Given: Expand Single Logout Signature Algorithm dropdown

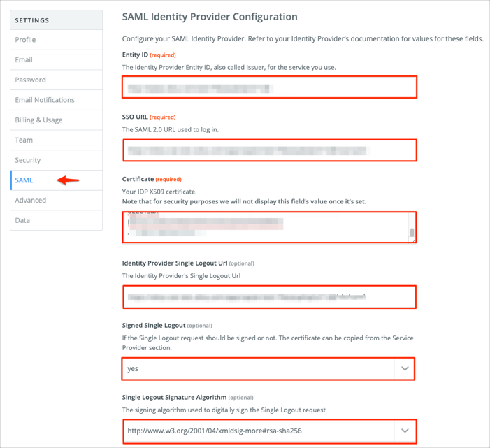Looking at the screenshot, I should click(x=259, y=431).
